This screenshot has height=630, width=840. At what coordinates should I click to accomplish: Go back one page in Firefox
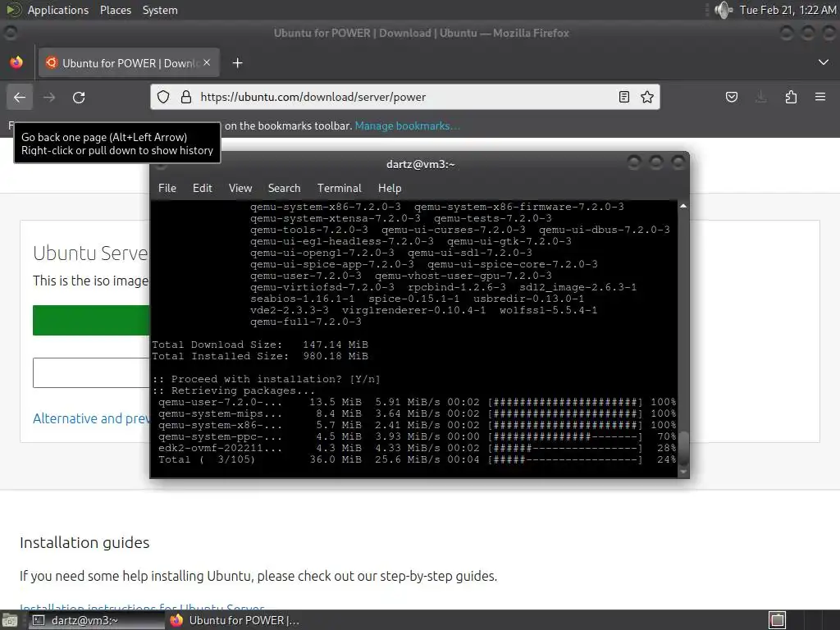click(20, 97)
